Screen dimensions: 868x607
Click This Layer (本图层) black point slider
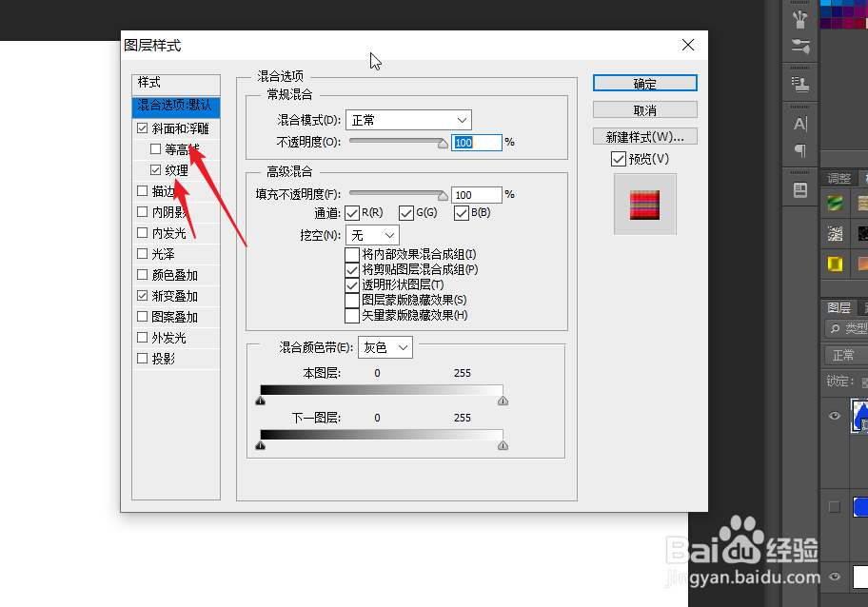[260, 401]
